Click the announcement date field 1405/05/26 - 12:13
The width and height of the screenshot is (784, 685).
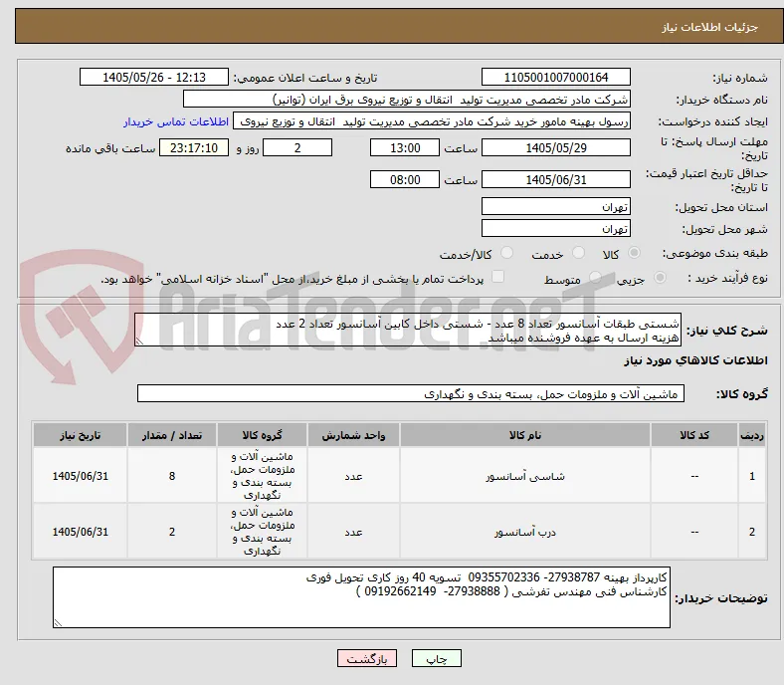[154, 77]
